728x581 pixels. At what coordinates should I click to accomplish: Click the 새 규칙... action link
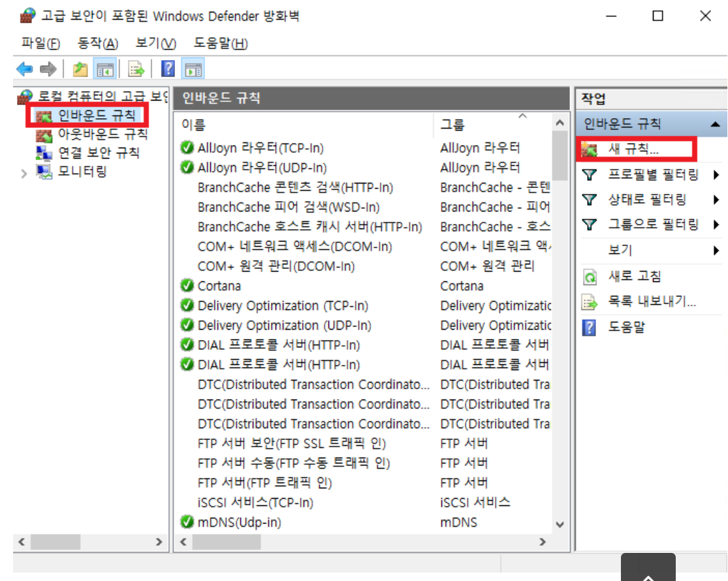pos(633,149)
